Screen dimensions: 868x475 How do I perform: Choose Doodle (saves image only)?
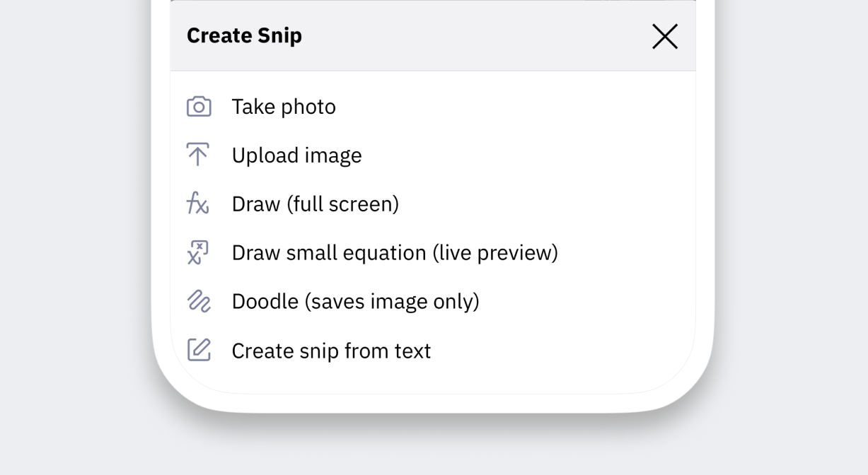[x=355, y=300]
